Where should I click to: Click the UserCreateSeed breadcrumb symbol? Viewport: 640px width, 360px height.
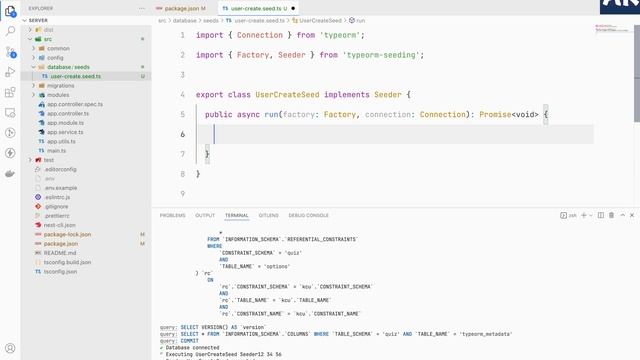320,20
